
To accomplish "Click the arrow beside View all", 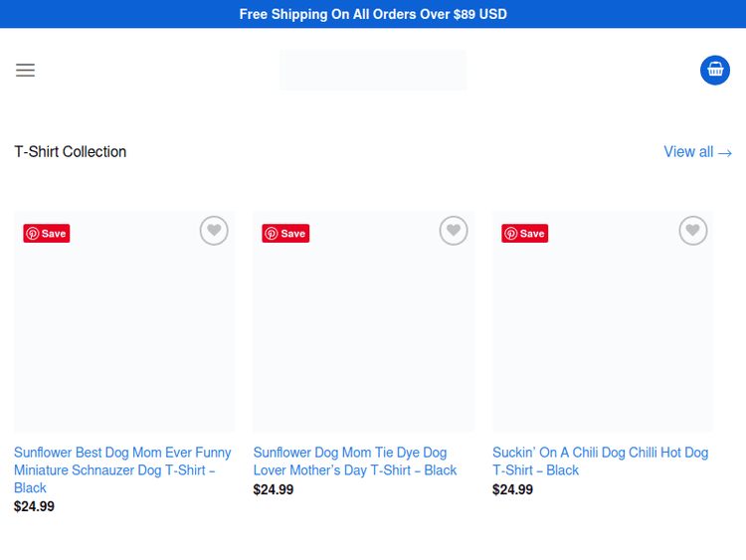I will pyautogui.click(x=725, y=153).
